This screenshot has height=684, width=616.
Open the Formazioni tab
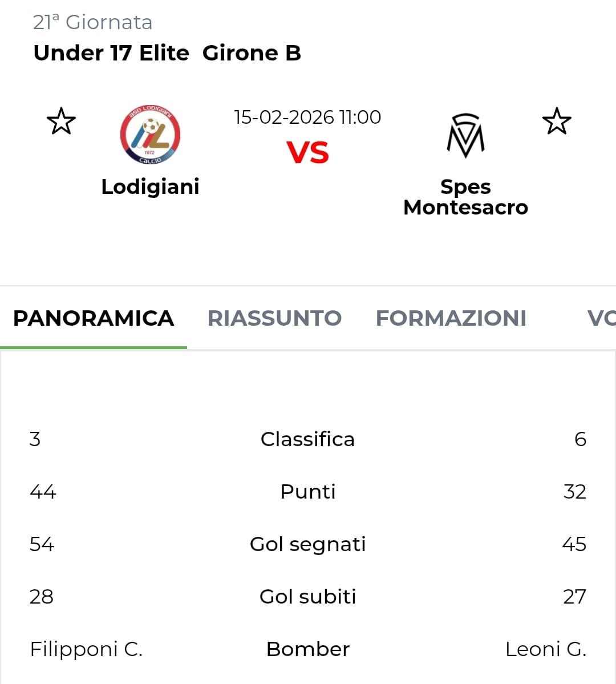pyautogui.click(x=451, y=318)
